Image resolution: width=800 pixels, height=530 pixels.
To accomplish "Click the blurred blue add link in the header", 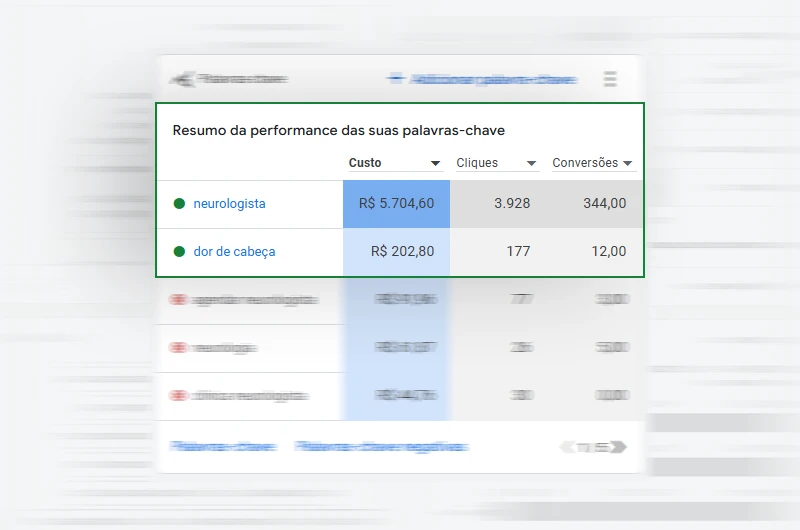I will point(482,79).
